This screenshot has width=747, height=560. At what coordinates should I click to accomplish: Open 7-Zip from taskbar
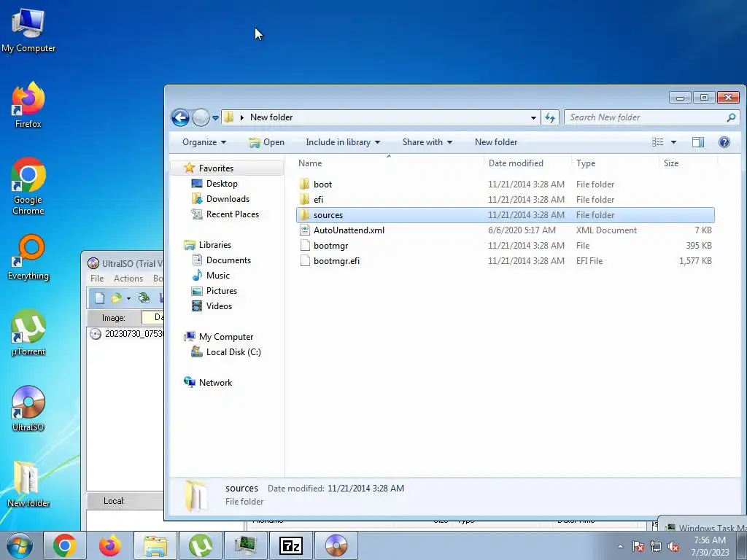click(290, 545)
